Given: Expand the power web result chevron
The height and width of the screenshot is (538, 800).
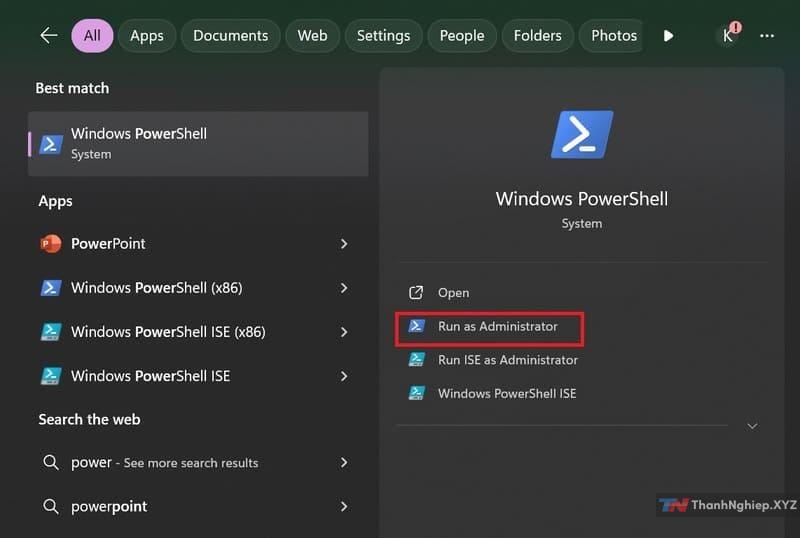Looking at the screenshot, I should pos(344,462).
